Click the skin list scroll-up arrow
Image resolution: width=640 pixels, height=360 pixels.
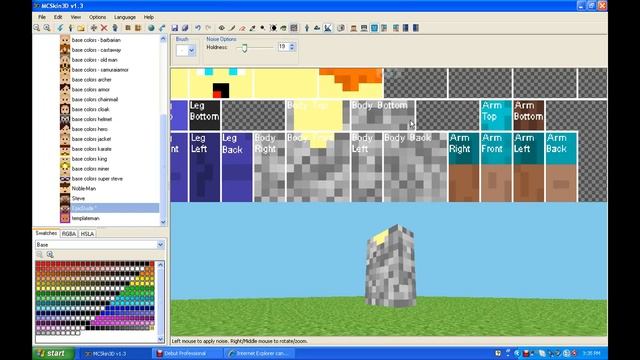pyautogui.click(x=163, y=39)
